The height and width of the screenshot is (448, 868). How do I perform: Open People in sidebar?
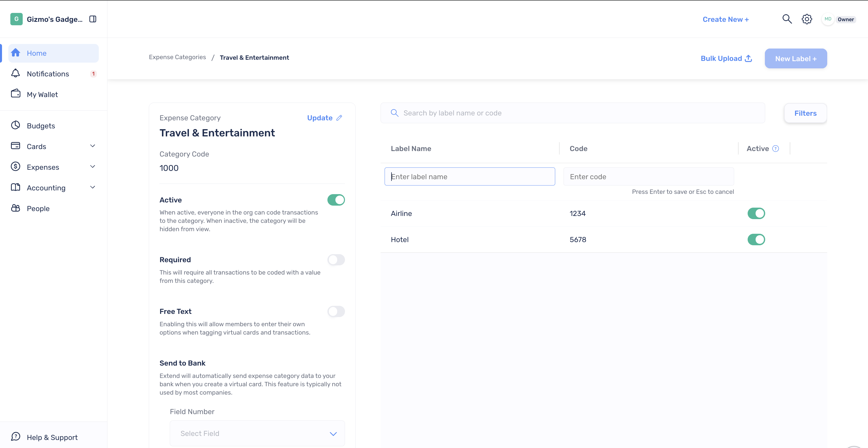click(54, 208)
